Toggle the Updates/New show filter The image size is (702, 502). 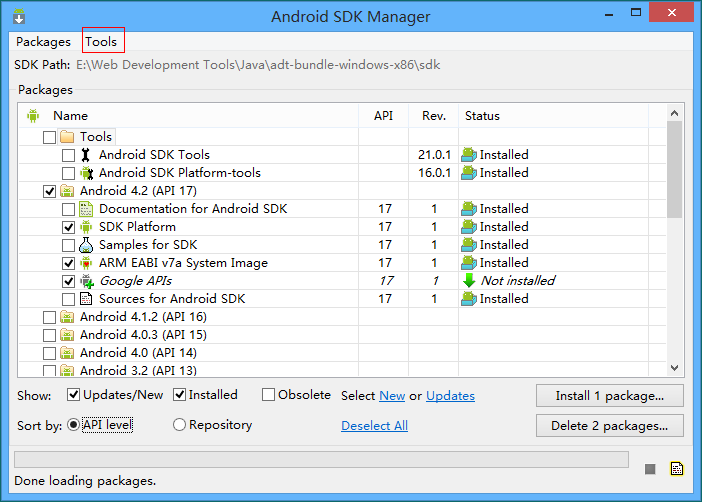[73, 395]
